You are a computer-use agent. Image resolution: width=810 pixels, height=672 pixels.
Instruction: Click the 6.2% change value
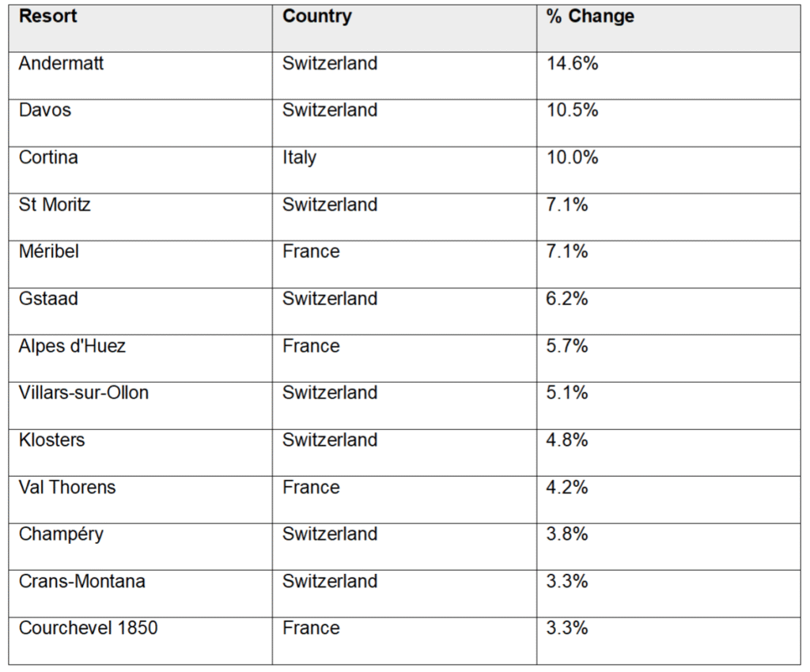click(567, 299)
